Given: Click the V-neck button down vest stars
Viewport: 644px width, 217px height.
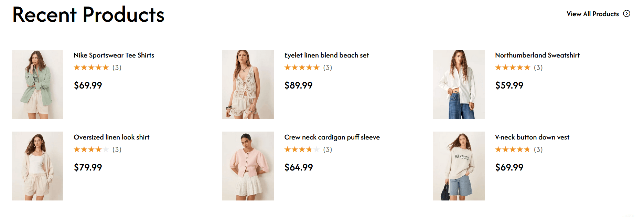Looking at the screenshot, I should [x=513, y=149].
